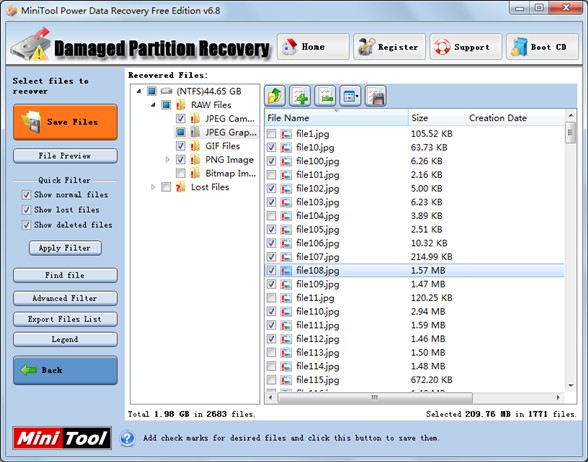
Task: Click the Export Files List button
Action: pyautogui.click(x=65, y=319)
